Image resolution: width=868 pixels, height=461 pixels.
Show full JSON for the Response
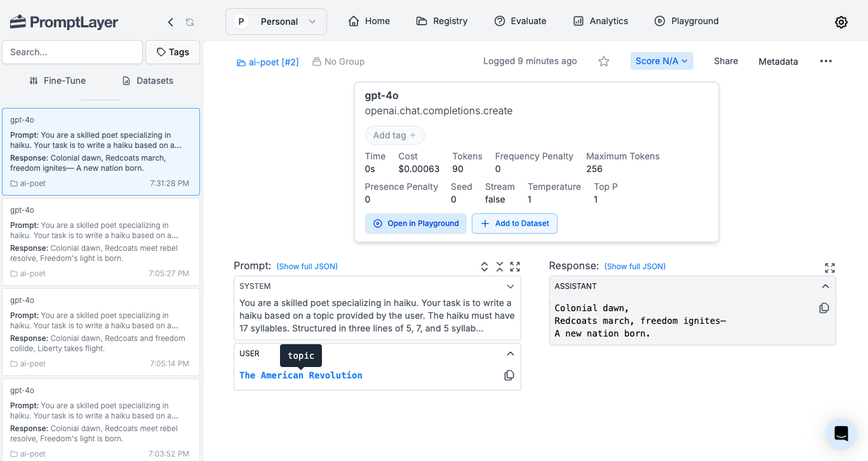click(635, 267)
